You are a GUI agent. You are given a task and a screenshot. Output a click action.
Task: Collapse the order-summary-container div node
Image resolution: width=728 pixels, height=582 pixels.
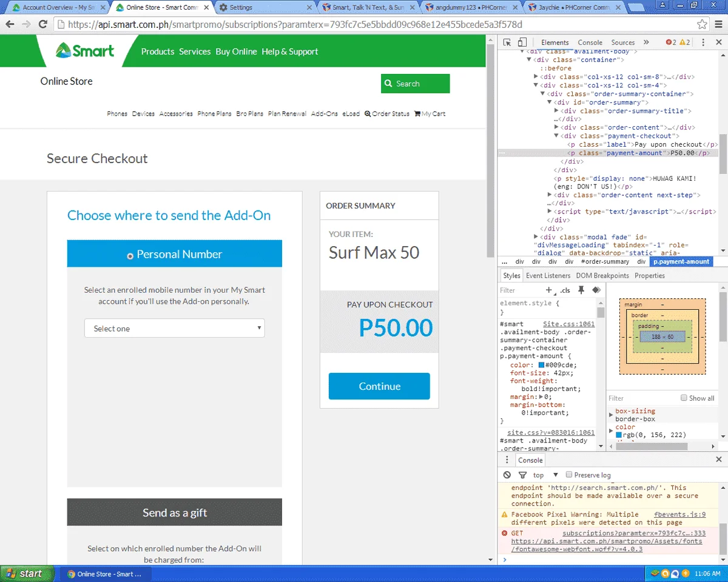pyautogui.click(x=543, y=94)
